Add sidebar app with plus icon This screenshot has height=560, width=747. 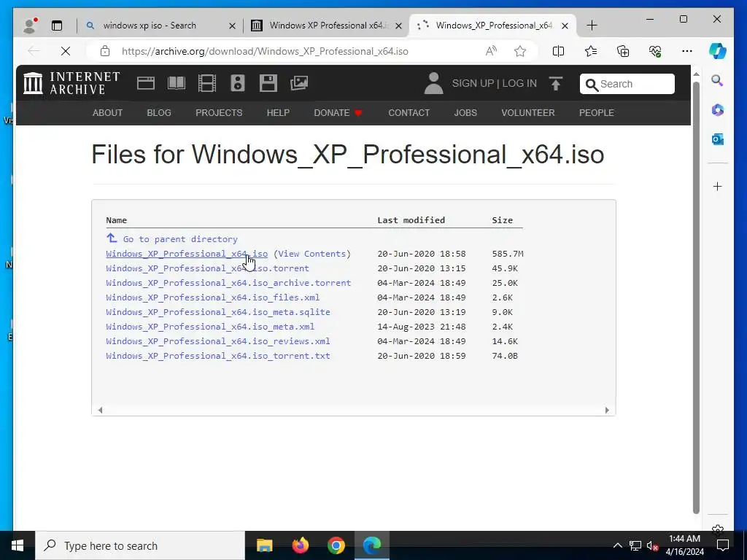718,186
